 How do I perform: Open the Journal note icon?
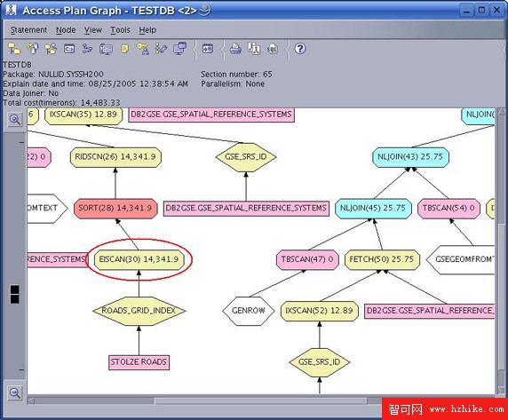pyautogui.click(x=124, y=49)
